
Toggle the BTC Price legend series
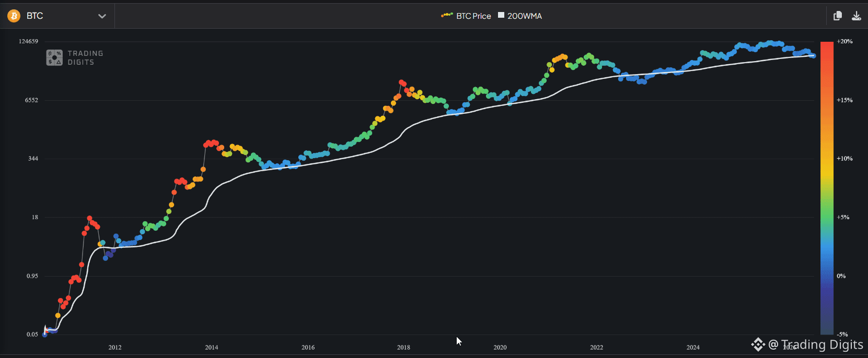pos(466,16)
